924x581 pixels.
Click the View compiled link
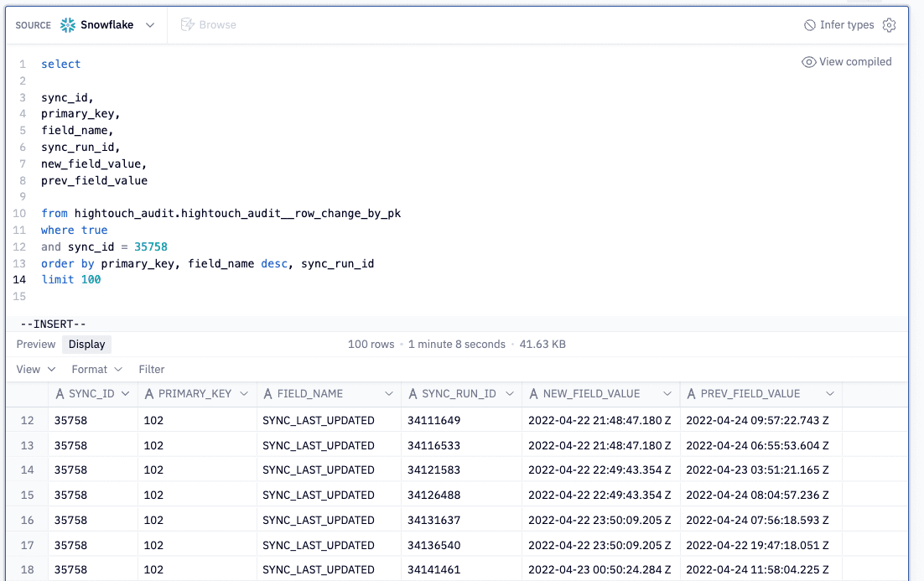pyautogui.click(x=854, y=61)
